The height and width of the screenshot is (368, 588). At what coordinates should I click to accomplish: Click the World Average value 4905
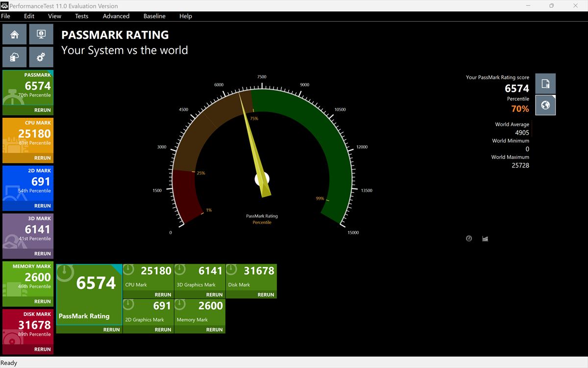coord(522,132)
